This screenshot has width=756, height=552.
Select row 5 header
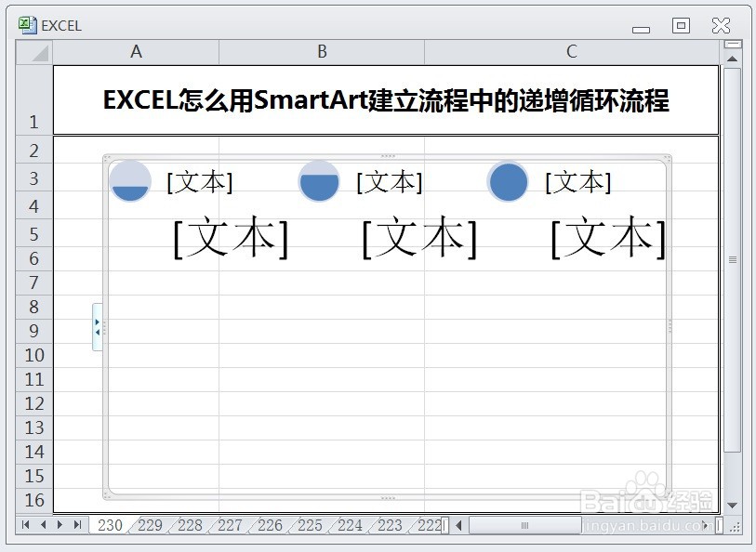34,233
